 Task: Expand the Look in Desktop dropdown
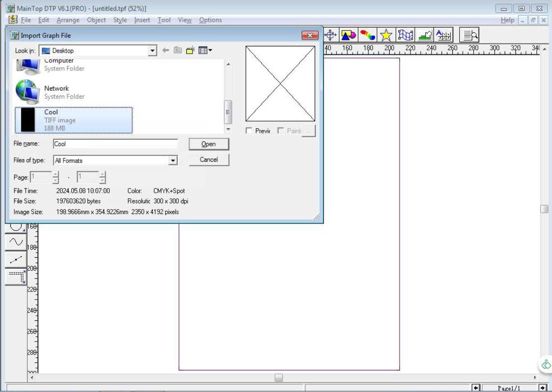tap(152, 50)
